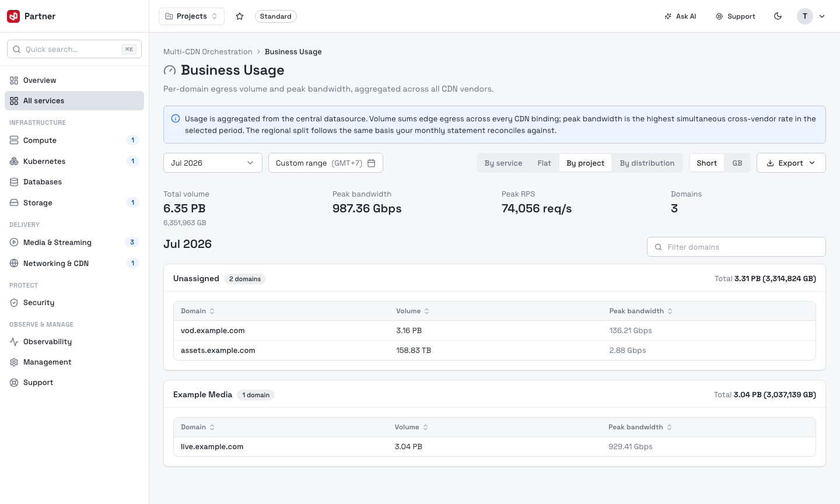The image size is (840, 504).
Task: Open Overview in sidebar
Action: tap(74, 80)
